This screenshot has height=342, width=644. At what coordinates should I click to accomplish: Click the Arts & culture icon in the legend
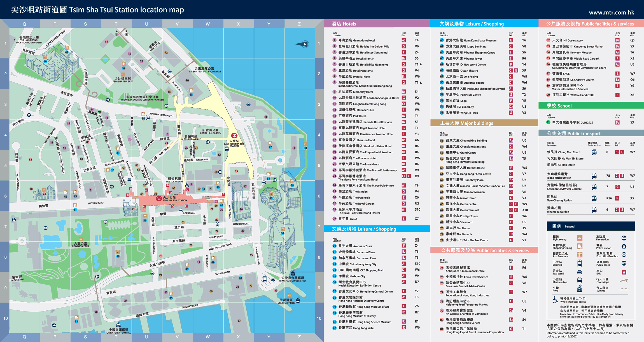point(579,255)
